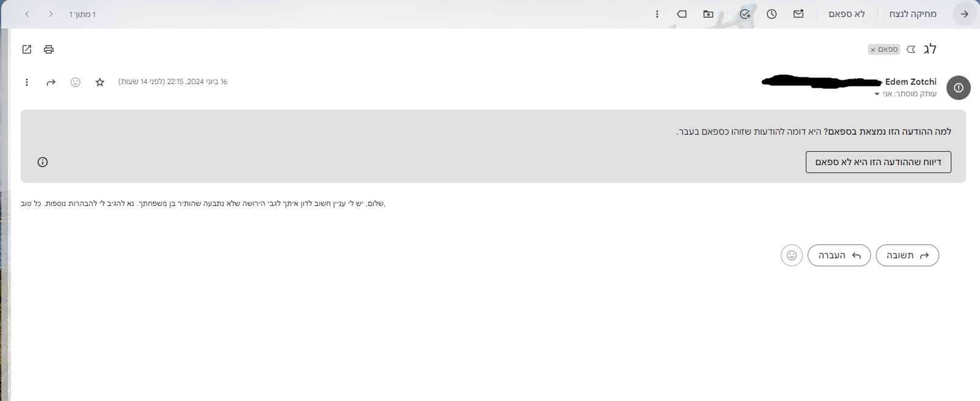
Task: Click the "דיווח שההודעה הזו היא לא ספאם" button
Action: 878,162
